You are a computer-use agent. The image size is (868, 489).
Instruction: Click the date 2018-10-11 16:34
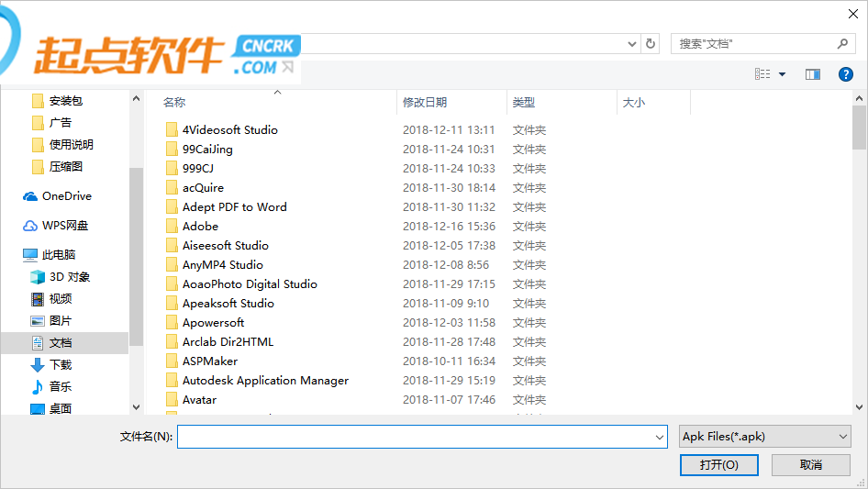(x=449, y=361)
